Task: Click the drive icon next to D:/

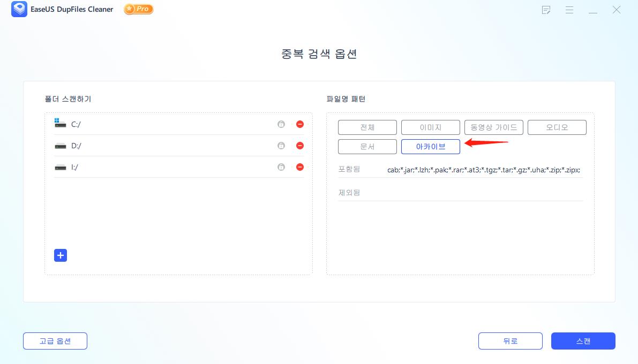Action: (x=60, y=145)
